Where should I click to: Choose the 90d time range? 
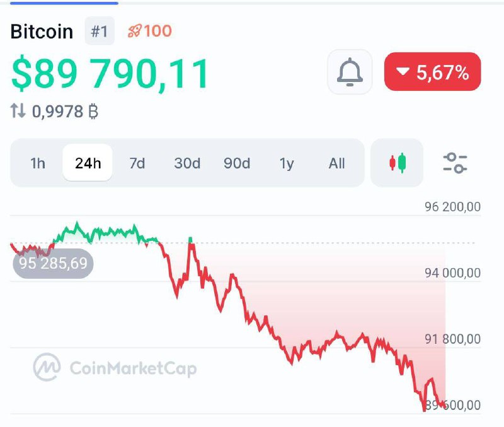coord(237,163)
